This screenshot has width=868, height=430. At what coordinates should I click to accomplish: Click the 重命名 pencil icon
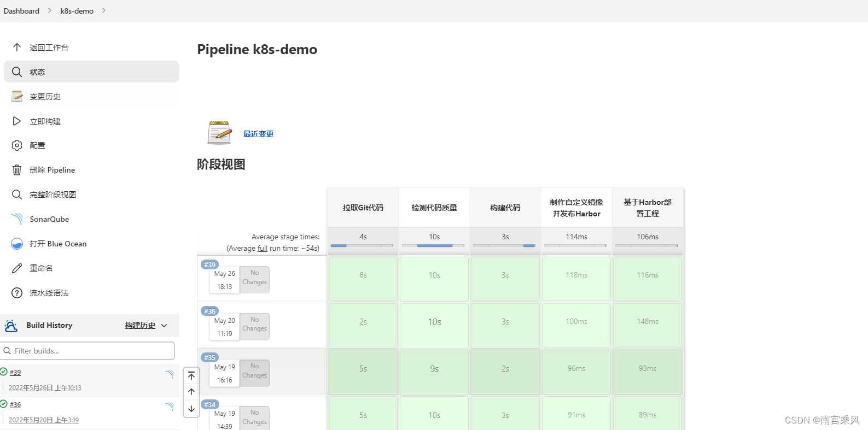click(x=17, y=268)
